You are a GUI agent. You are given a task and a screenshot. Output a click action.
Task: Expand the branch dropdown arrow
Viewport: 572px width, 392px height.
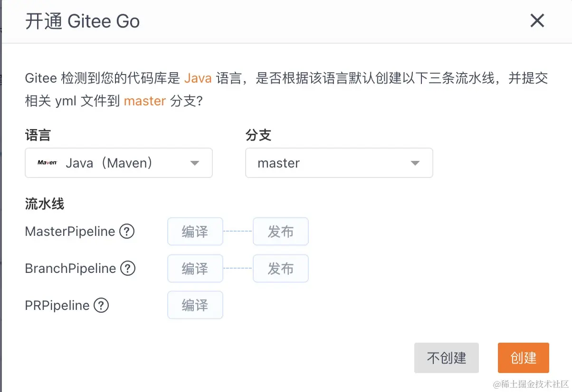(x=415, y=163)
